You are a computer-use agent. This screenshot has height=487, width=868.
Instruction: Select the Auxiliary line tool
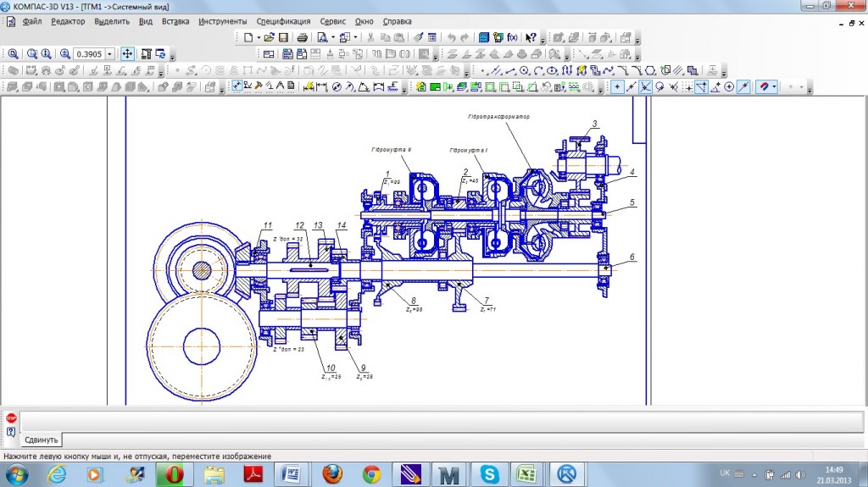(x=497, y=71)
